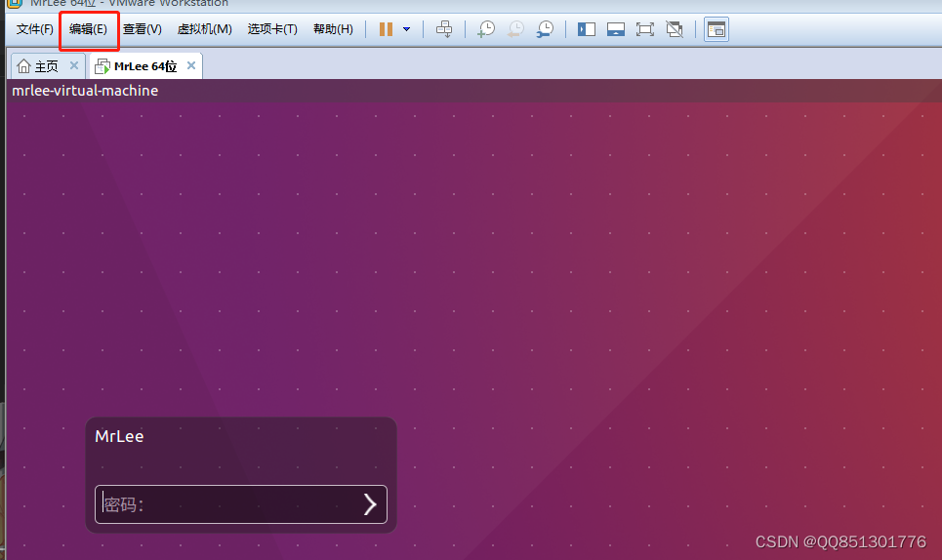Image resolution: width=942 pixels, height=560 pixels.
Task: Open the 文件(F) menu
Action: pos(34,29)
